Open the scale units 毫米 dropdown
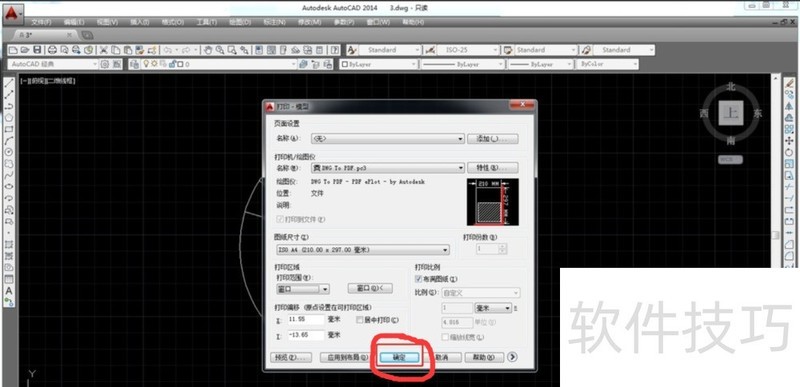800x387 pixels. click(493, 308)
